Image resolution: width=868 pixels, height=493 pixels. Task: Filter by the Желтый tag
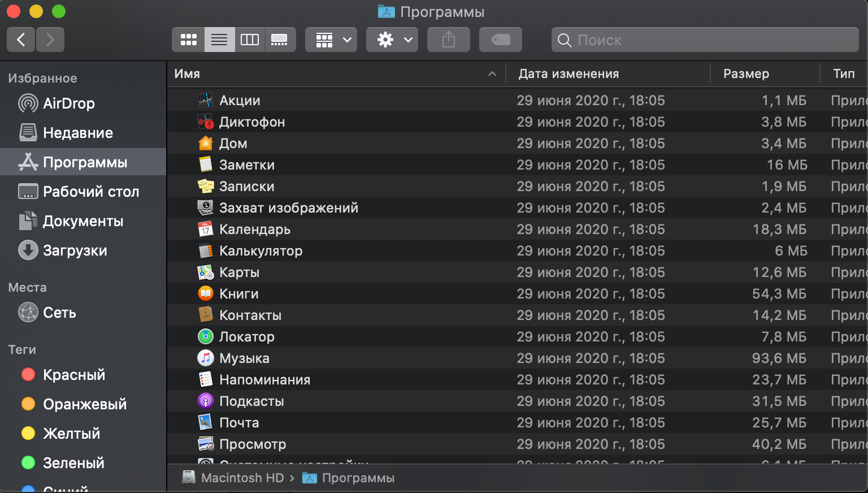[x=83, y=434]
